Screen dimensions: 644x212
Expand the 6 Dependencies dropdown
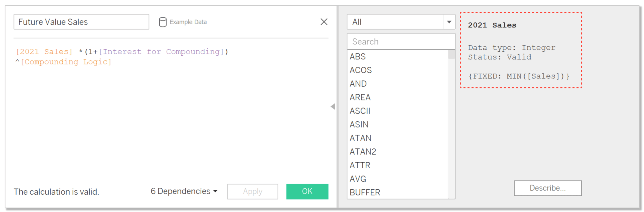click(x=184, y=191)
